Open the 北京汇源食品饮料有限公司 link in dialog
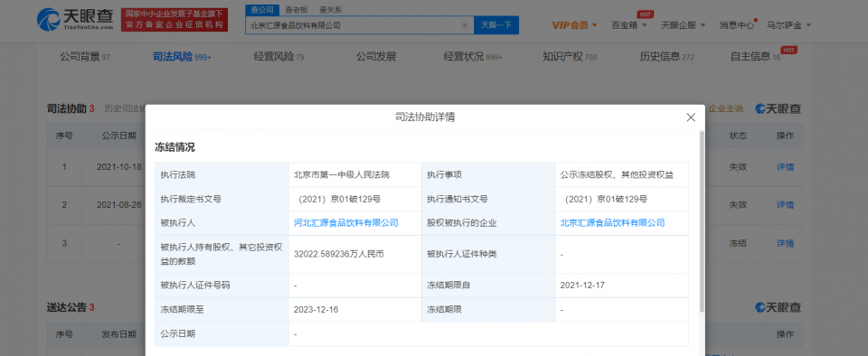Viewport: 868px width, 356px height. point(612,223)
